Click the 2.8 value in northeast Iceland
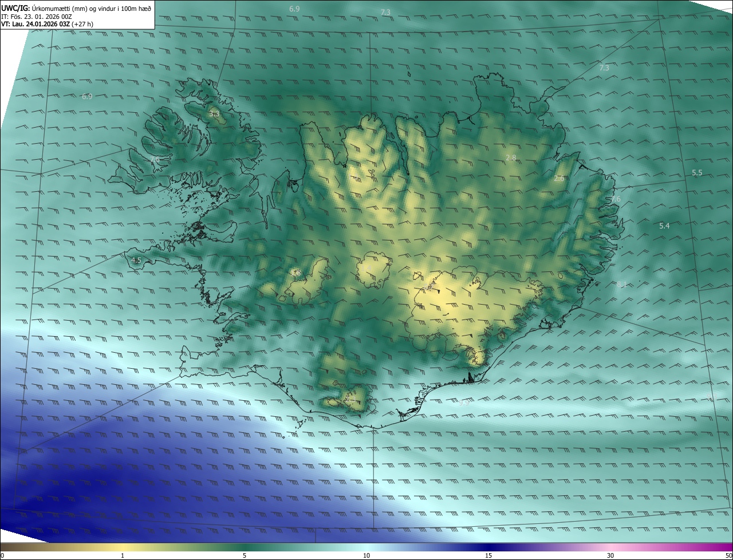Image resolution: width=733 pixels, height=560 pixels. click(511, 157)
